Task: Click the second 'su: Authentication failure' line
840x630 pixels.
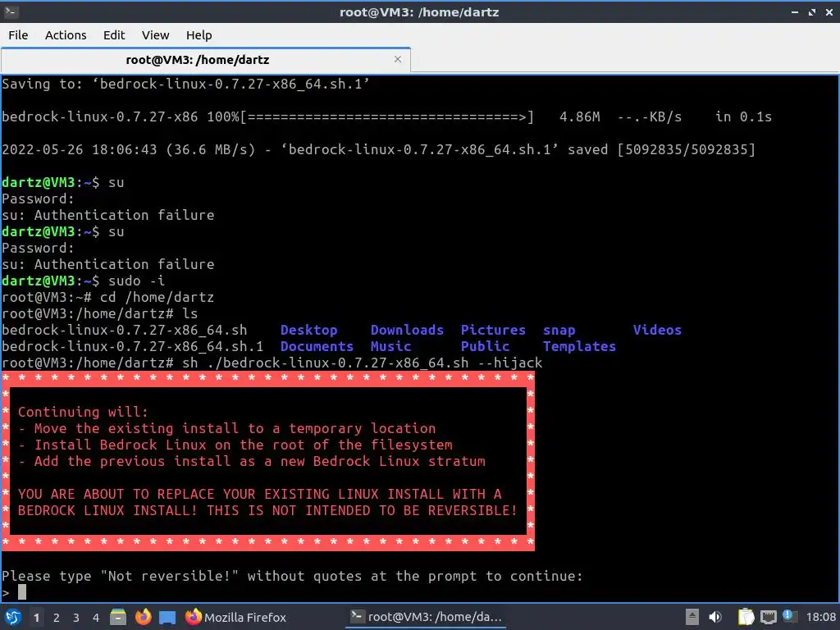Action: [x=107, y=264]
